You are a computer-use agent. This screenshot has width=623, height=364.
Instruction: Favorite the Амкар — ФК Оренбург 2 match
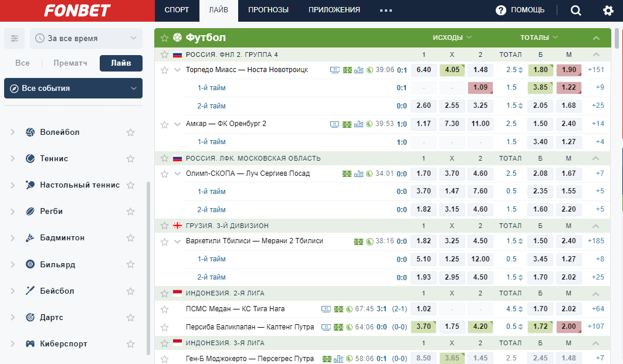[164, 124]
